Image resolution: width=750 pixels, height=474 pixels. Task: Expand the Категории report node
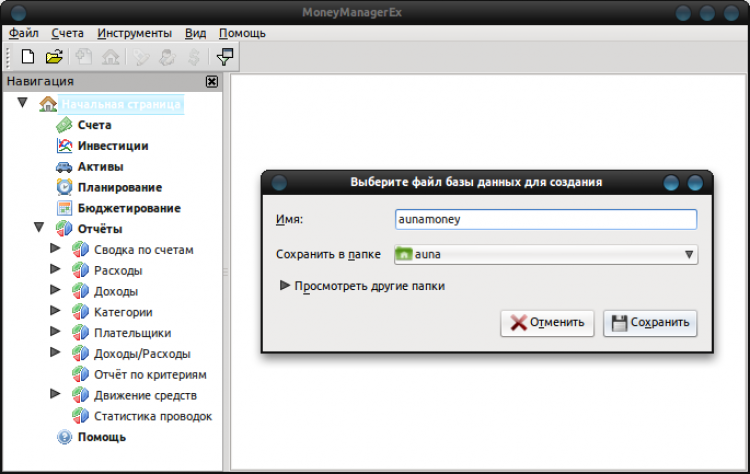click(55, 311)
